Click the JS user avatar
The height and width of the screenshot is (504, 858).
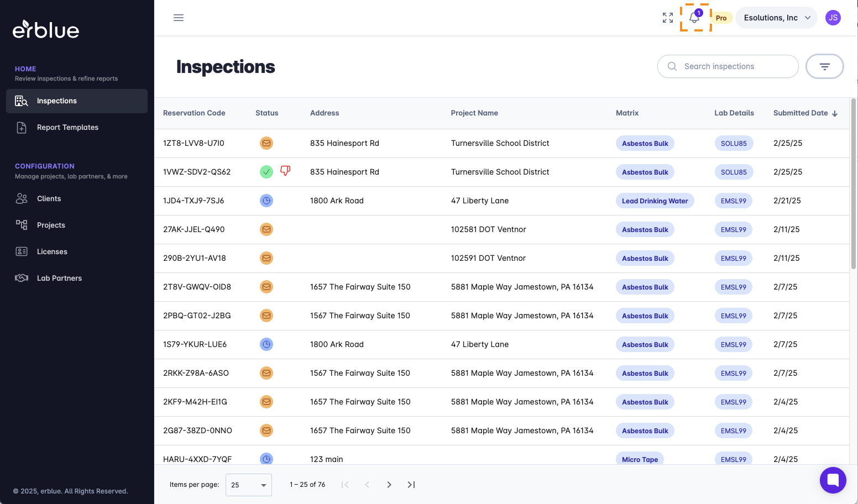click(833, 18)
